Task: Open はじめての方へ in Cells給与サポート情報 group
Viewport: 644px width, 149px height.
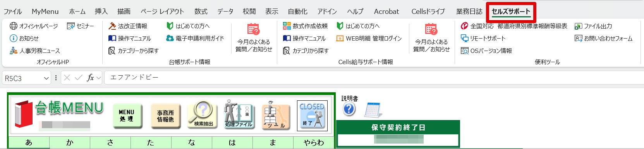Action: tap(358, 26)
